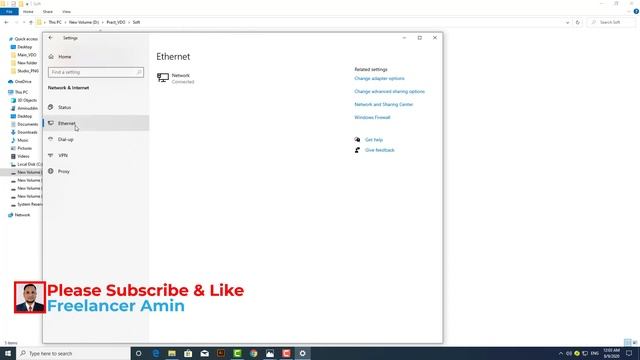Image resolution: width=640 pixels, height=360 pixels.
Task: Open Cortana circle on the taskbar
Action: [x=139, y=353]
